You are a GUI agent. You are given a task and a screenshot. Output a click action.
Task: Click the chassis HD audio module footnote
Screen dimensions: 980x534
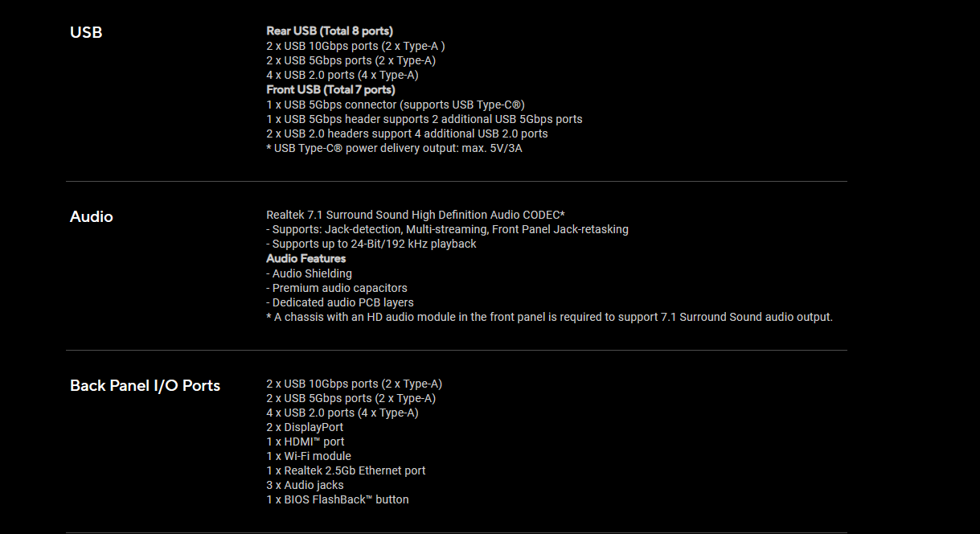(x=550, y=317)
